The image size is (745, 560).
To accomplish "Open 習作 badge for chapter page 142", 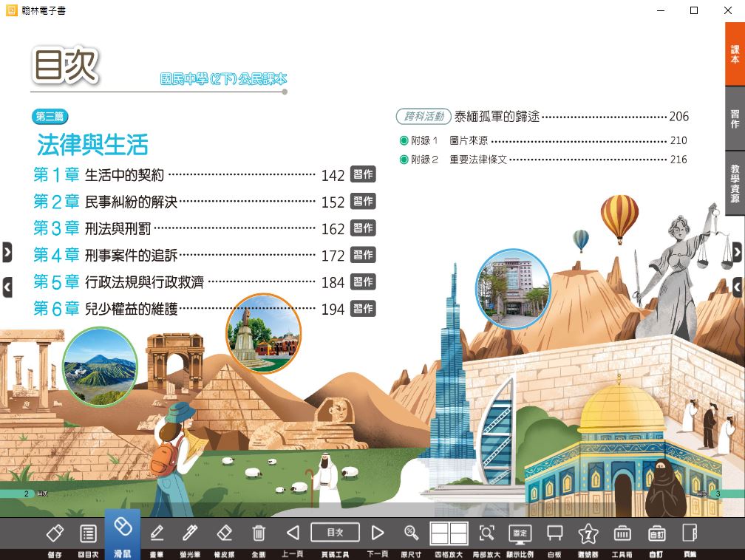I will coord(363,174).
